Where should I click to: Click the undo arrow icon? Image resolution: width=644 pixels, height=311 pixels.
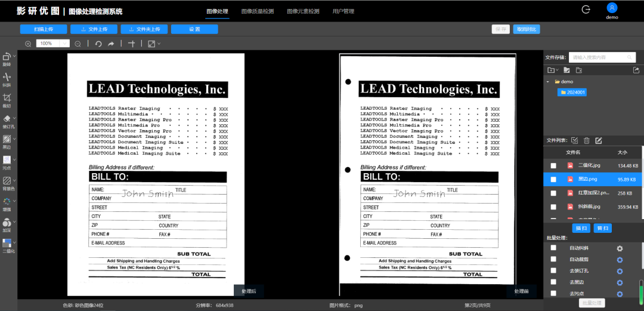tap(98, 44)
